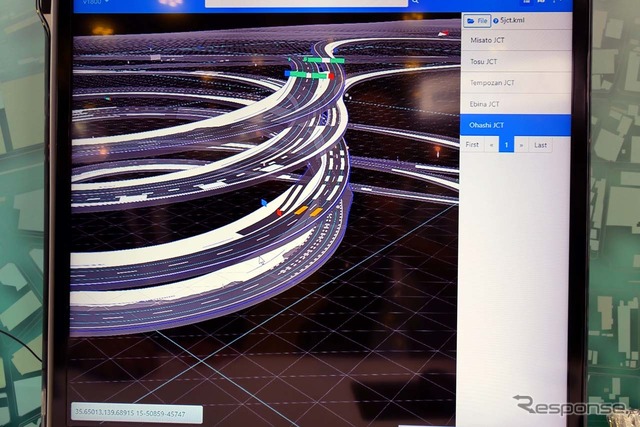Viewport: 640px width, 427px height.
Task: Select Tempozan JCT in the list
Action: pyautogui.click(x=516, y=83)
